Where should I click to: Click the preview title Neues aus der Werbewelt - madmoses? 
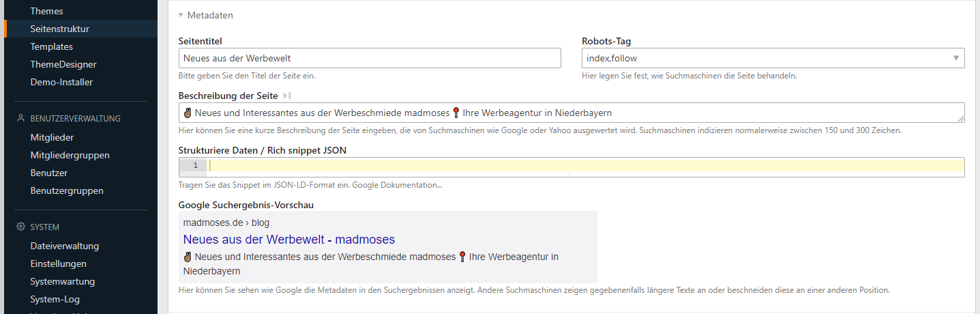(x=288, y=240)
